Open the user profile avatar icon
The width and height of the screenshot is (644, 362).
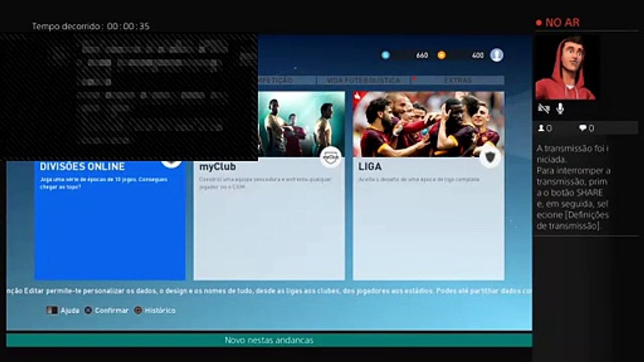point(497,55)
